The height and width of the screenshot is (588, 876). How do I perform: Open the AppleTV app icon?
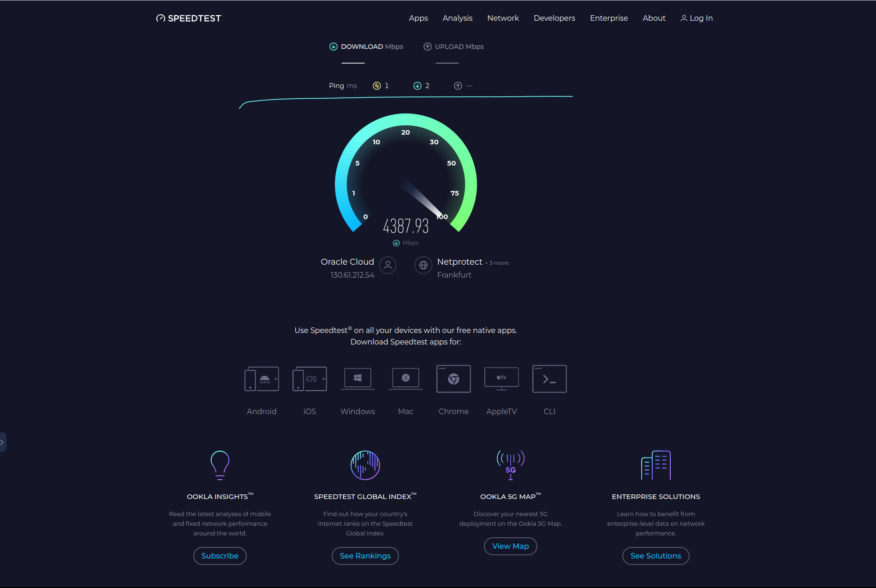[501, 379]
